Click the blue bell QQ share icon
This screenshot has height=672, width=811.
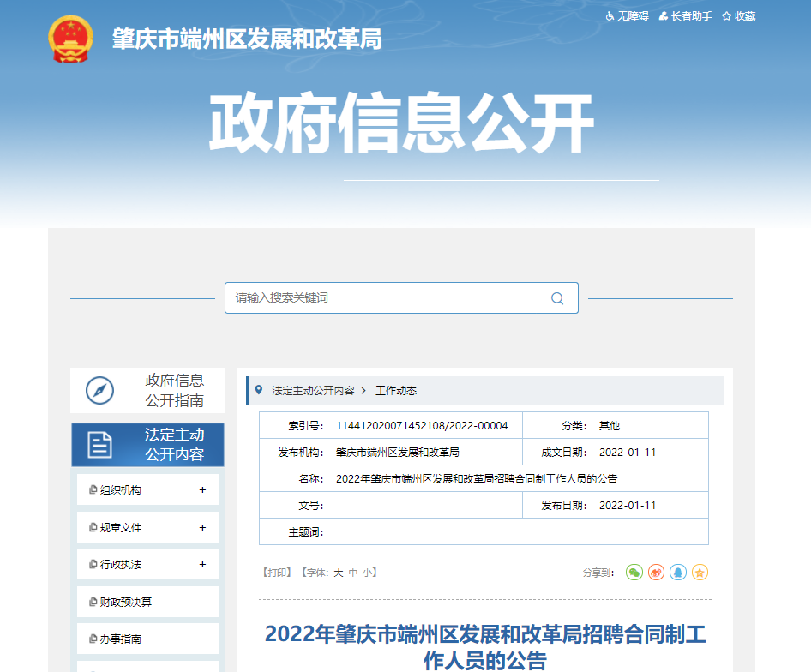678,573
